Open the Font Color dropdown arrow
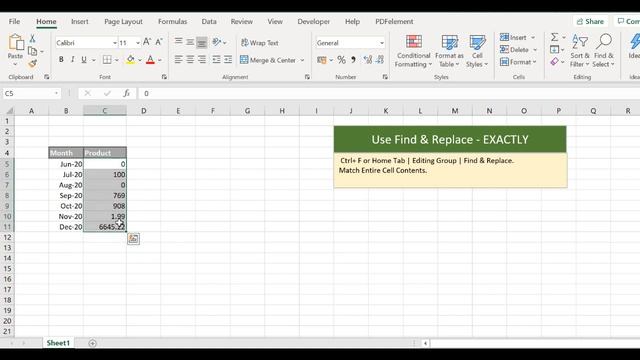The height and width of the screenshot is (360, 640). click(160, 60)
